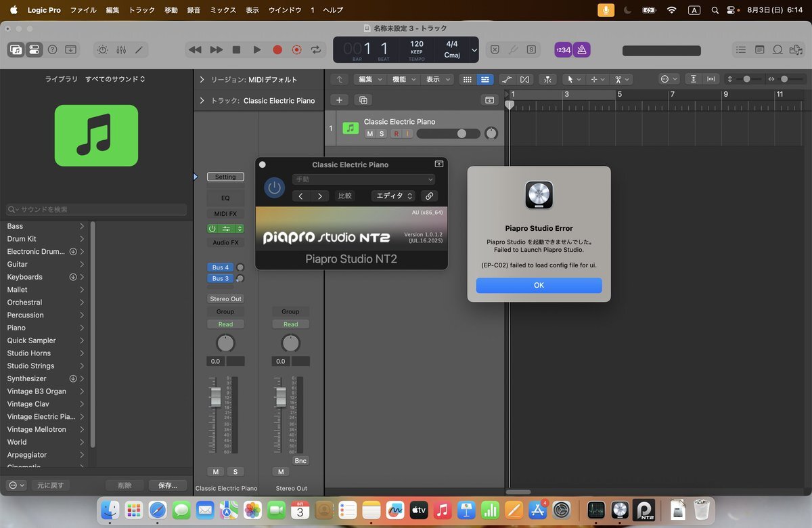Toggle the Inspector panel button
Screen dimensions: 812x528
33,50
